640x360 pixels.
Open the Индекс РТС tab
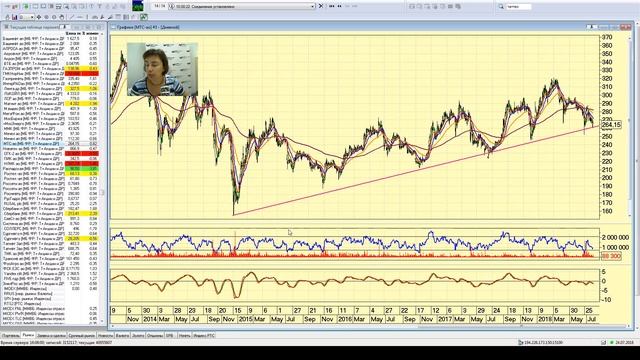point(204,336)
